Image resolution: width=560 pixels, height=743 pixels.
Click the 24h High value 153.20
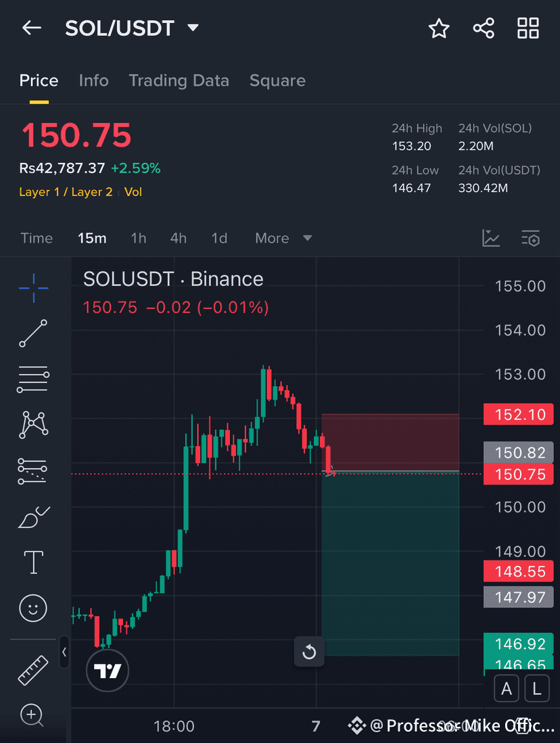411,146
